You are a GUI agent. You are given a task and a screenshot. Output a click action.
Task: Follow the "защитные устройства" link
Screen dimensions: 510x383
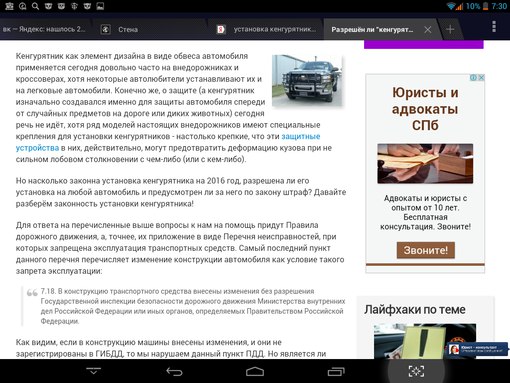pos(301,136)
